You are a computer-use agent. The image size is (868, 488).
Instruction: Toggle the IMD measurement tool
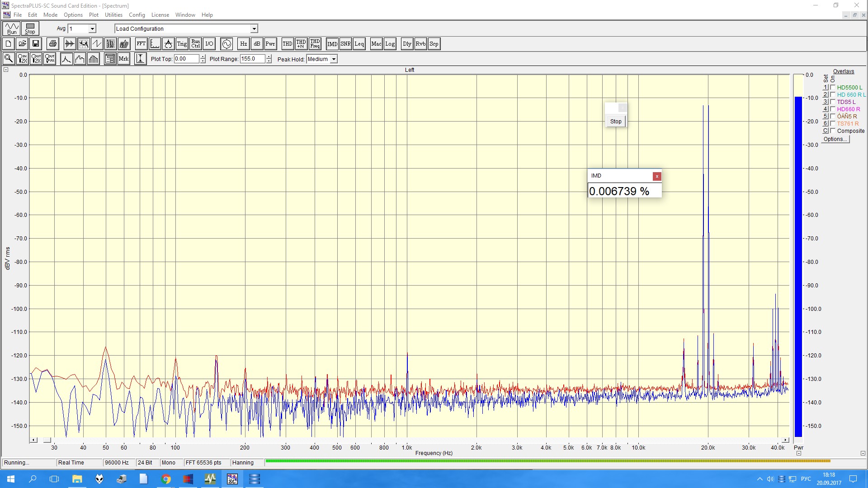coord(332,44)
